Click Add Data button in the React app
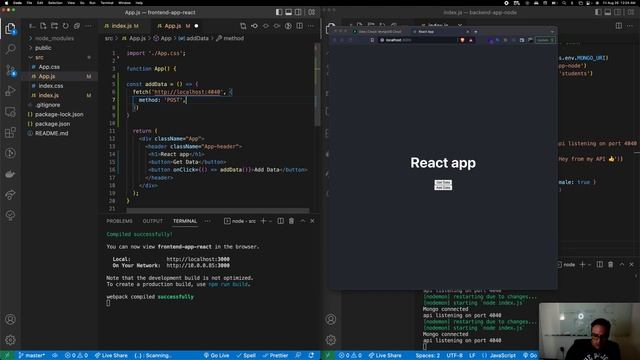Screen dimensions: 640x360 point(443,187)
